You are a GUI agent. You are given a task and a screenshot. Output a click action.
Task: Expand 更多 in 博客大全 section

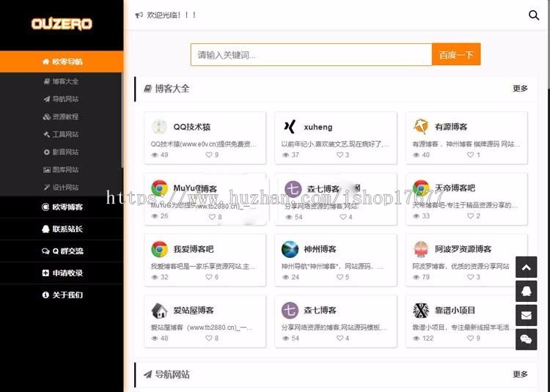[520, 89]
